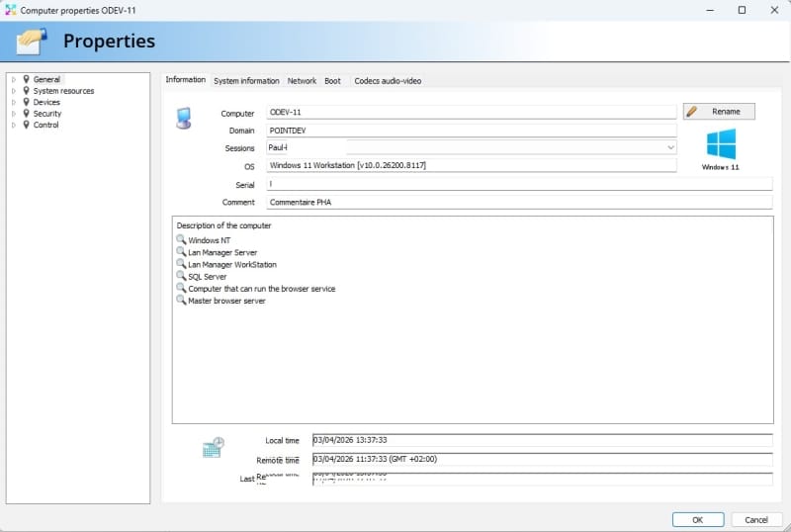Viewport: 791px width, 532px height.
Task: Click magnifier icon next to SQL Server
Action: [x=181, y=277]
